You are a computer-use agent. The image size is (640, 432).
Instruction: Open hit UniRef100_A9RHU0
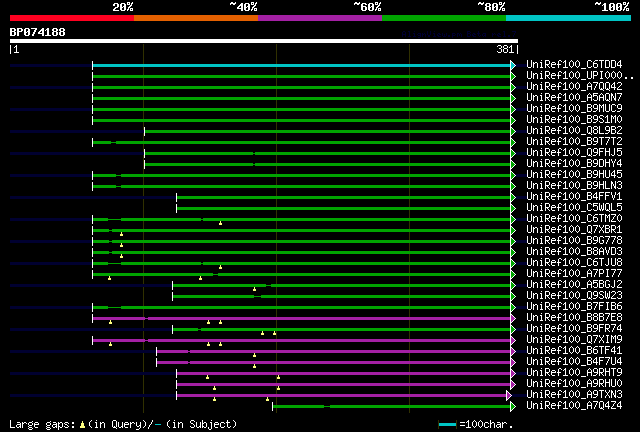tap(574, 384)
